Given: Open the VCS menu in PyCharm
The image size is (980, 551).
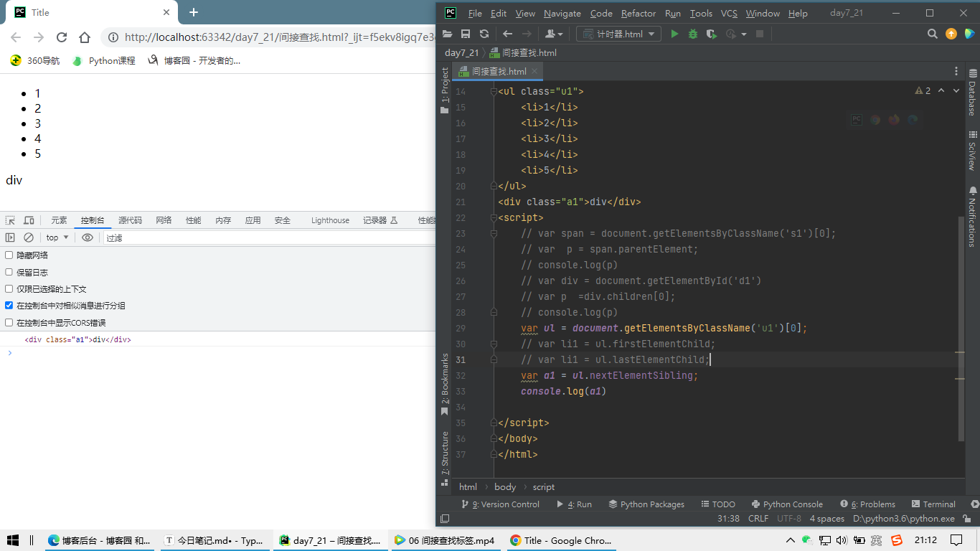Looking at the screenshot, I should click(x=729, y=13).
